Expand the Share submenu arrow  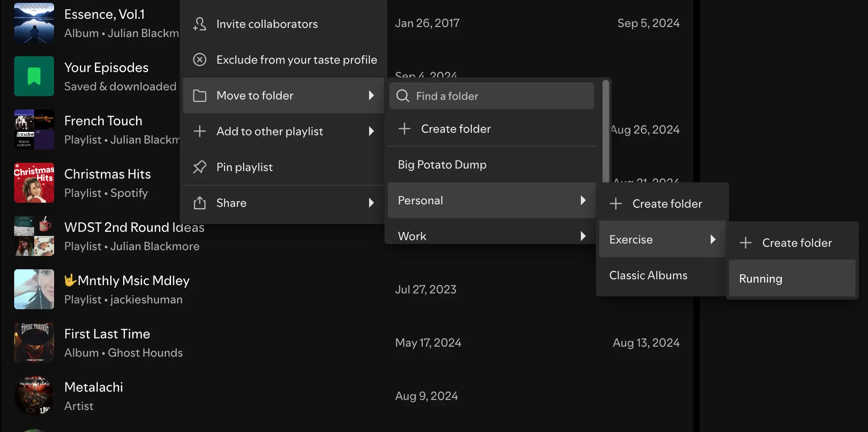[x=371, y=203]
